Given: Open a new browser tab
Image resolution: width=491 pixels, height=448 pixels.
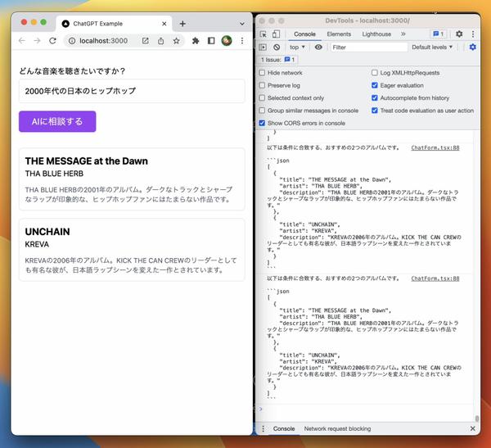Looking at the screenshot, I should coord(182,24).
